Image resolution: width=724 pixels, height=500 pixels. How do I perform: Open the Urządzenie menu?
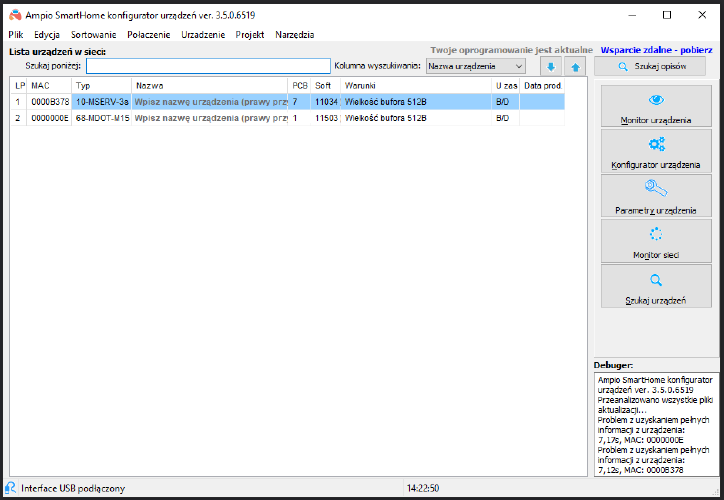(203, 35)
